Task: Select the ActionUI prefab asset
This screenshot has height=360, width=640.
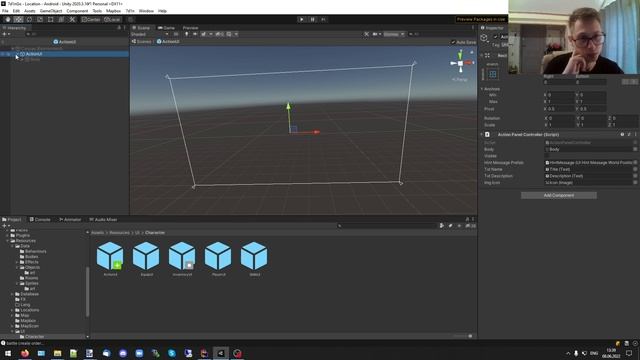Action: [110, 259]
